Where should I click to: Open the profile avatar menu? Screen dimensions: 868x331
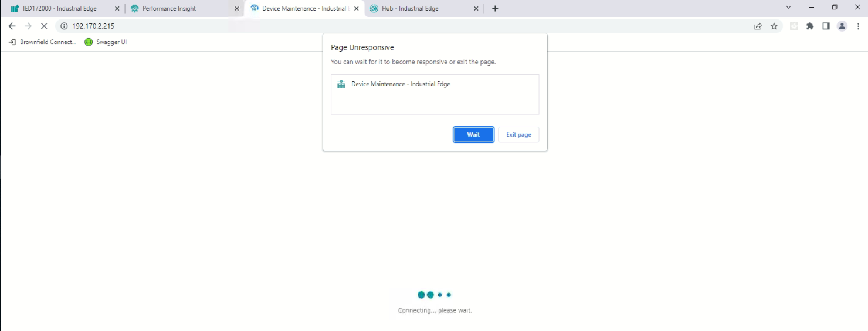(842, 26)
